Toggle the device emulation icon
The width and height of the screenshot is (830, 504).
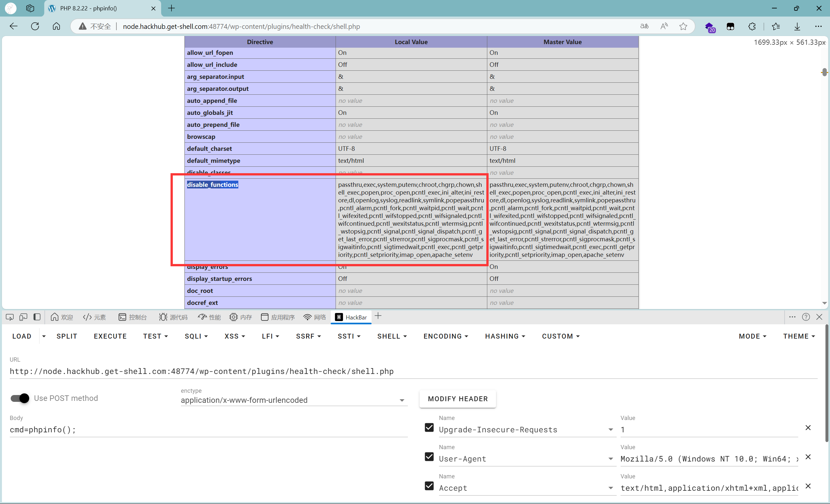coord(23,317)
